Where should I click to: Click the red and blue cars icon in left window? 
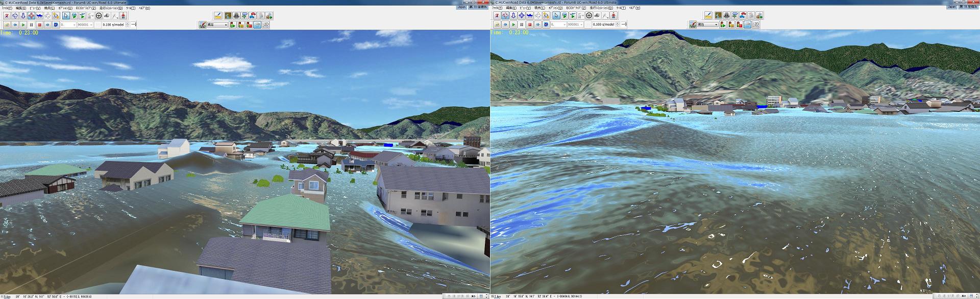point(253,15)
